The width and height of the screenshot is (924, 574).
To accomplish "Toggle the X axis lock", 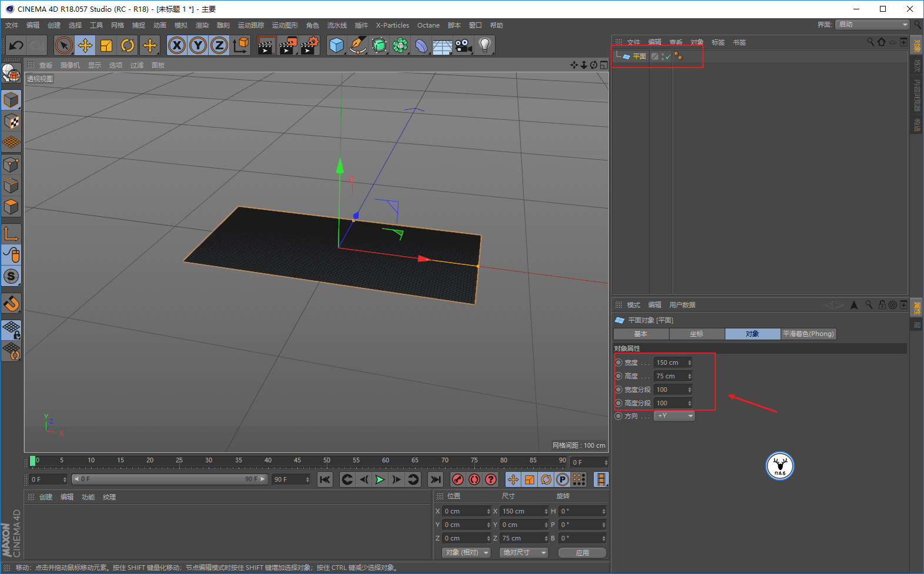I will pos(176,45).
